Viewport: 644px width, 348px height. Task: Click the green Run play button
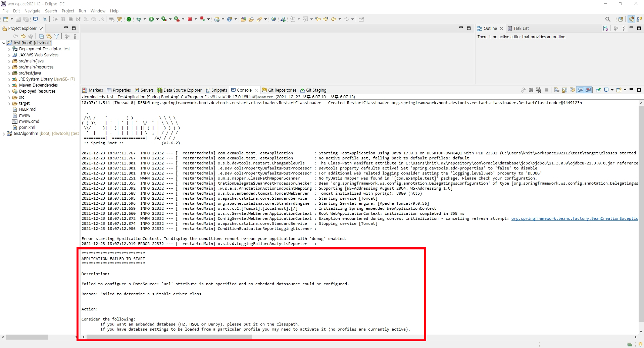(x=151, y=19)
